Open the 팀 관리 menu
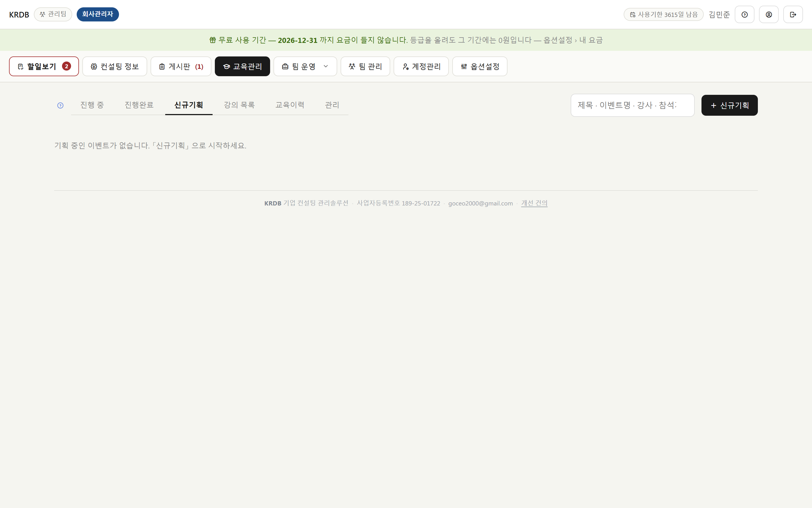Image resolution: width=812 pixels, height=508 pixels. (x=365, y=66)
